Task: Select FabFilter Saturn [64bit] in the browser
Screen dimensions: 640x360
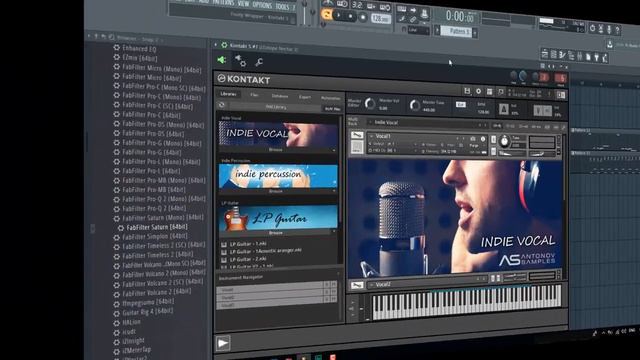Action: point(157,227)
